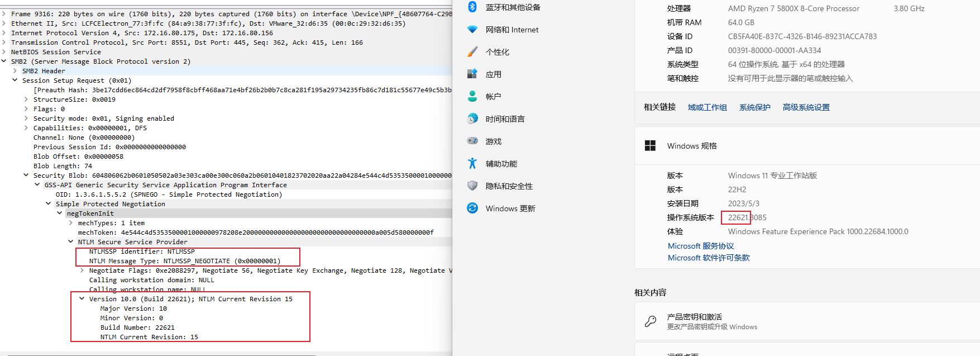Click the personalization paintbrush icon
Screen dimensions: 980x356
tap(472, 52)
